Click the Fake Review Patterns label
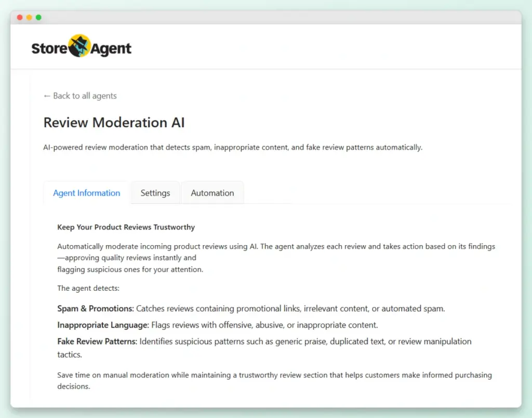This screenshot has width=532, height=418. point(99,342)
